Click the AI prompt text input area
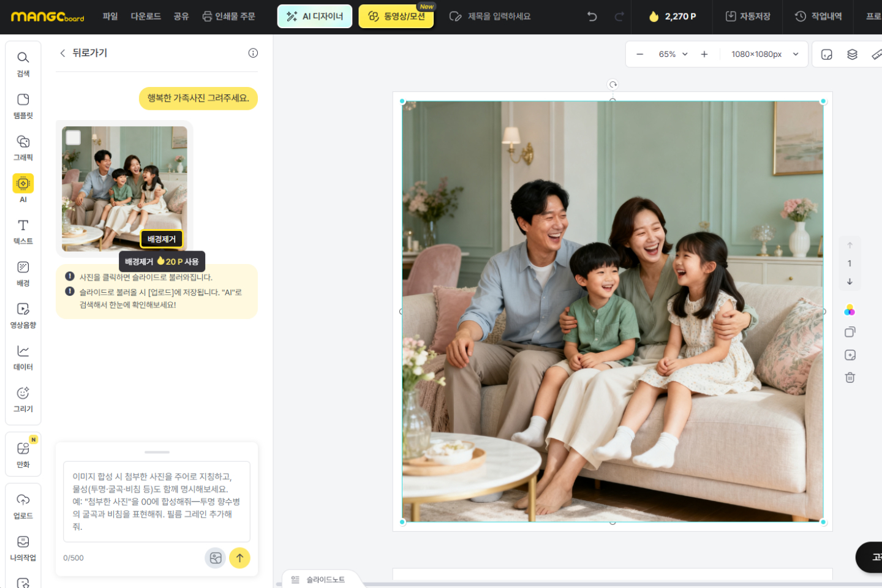Screen dimensions: 882x588 point(157,502)
